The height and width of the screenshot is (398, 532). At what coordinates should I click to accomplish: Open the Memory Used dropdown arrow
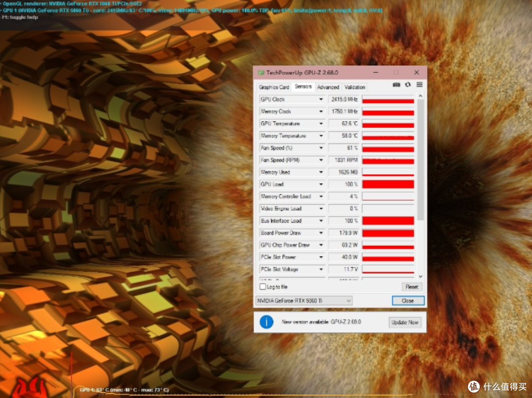(x=321, y=172)
